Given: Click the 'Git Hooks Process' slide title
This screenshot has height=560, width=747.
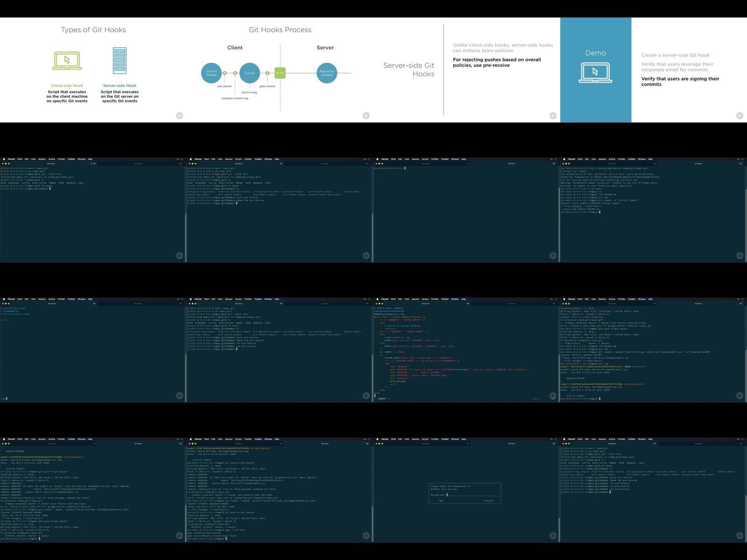Looking at the screenshot, I should (280, 30).
